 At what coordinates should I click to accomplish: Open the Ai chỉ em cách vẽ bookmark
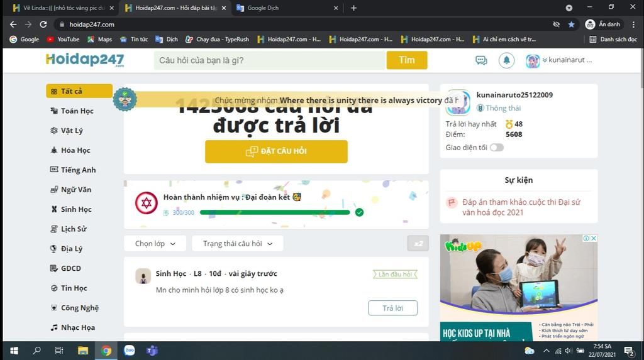pyautogui.click(x=504, y=40)
